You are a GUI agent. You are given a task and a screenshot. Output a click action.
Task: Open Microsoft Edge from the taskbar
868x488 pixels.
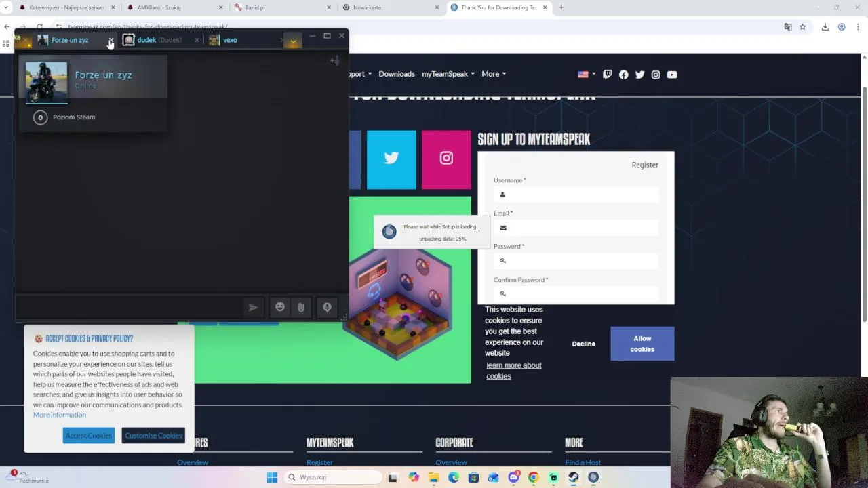coord(454,477)
